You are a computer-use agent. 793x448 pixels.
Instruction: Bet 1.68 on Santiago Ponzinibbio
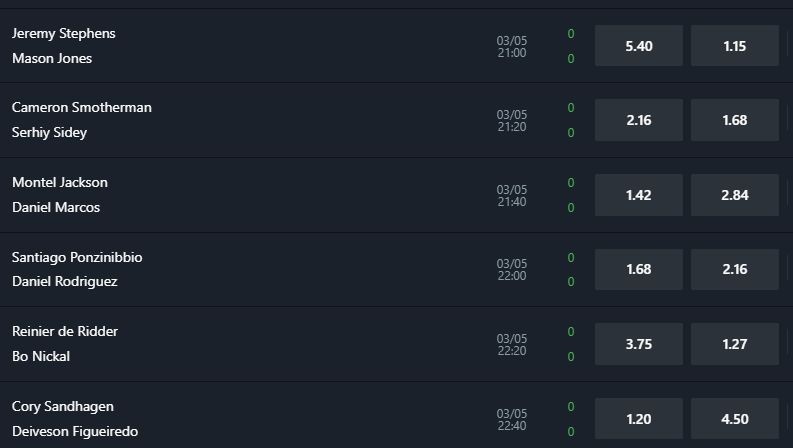639,270
